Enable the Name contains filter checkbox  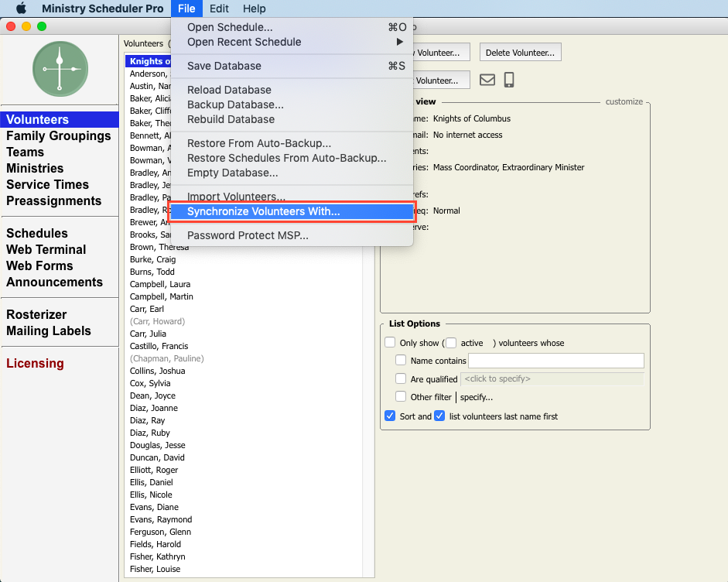pos(401,360)
